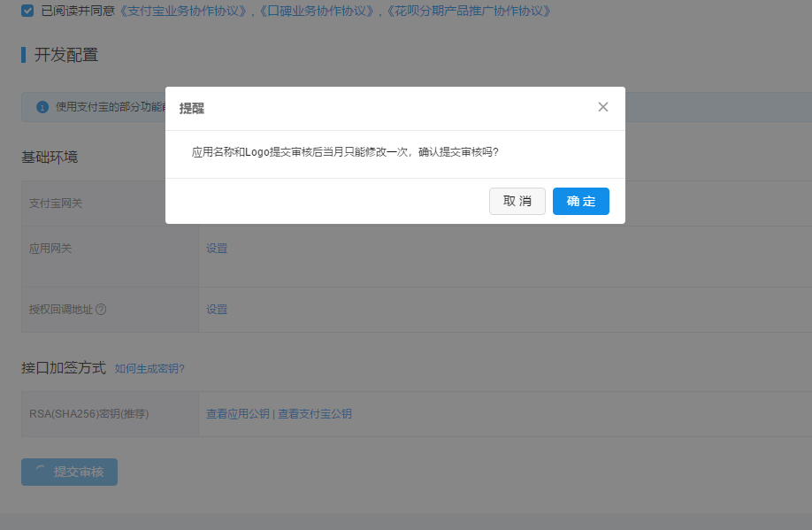The image size is (812, 530).
Task: Select the RSA(SHA256)密钥(推荐) label
Action: 89,413
